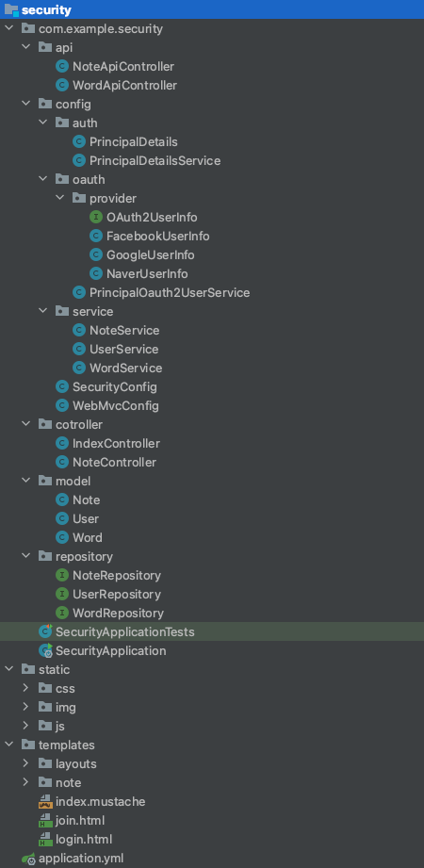424x868 pixels.
Task: Select the NoteRepository interface name
Action: coord(117,575)
